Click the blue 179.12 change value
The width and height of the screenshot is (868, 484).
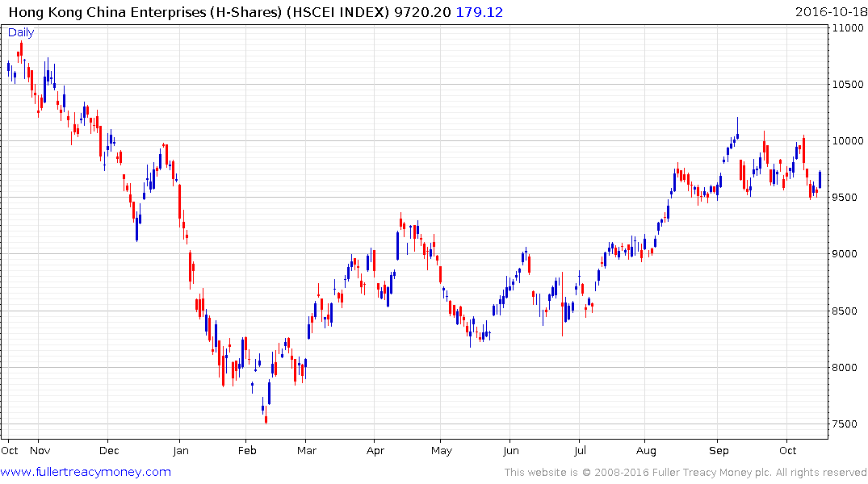point(480,12)
